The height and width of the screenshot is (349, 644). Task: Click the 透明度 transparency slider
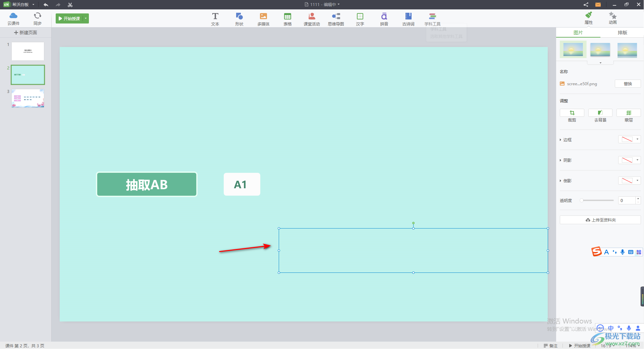(x=597, y=200)
